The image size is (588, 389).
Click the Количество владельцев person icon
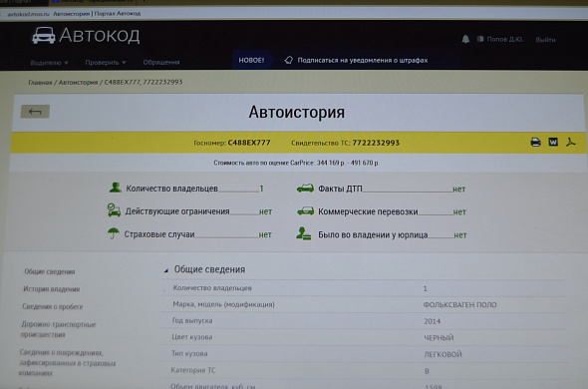click(116, 188)
